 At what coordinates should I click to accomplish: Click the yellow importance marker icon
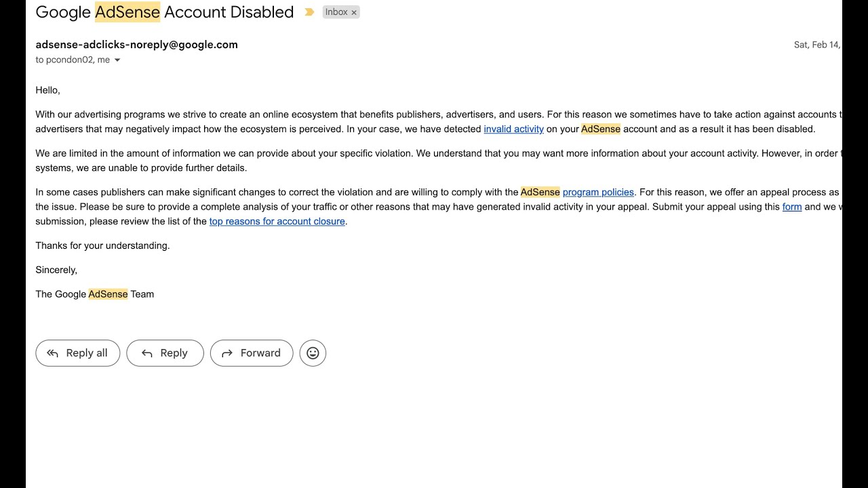[x=309, y=12]
